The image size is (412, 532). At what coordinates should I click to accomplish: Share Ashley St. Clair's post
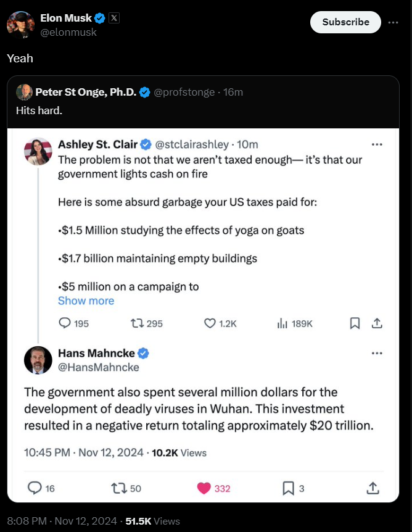click(x=377, y=323)
